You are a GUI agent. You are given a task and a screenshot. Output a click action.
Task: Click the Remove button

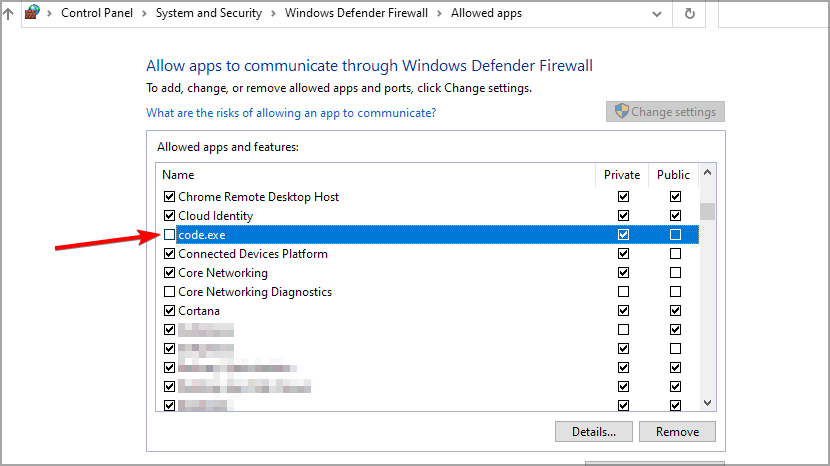tap(677, 432)
